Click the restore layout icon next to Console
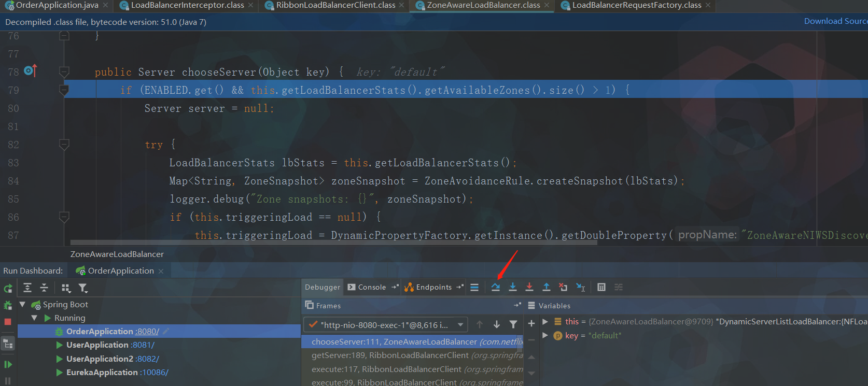This screenshot has width=868, height=386. pyautogui.click(x=395, y=287)
